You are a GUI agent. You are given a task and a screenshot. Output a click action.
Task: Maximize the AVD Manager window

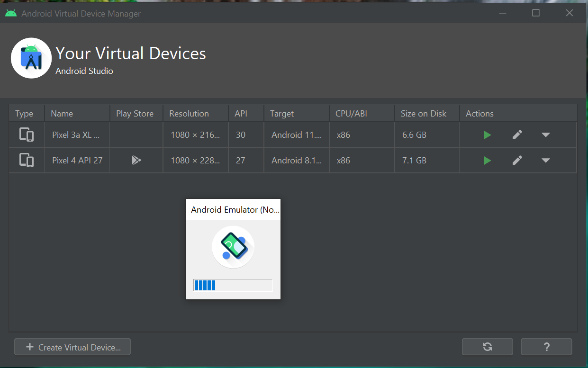(536, 13)
